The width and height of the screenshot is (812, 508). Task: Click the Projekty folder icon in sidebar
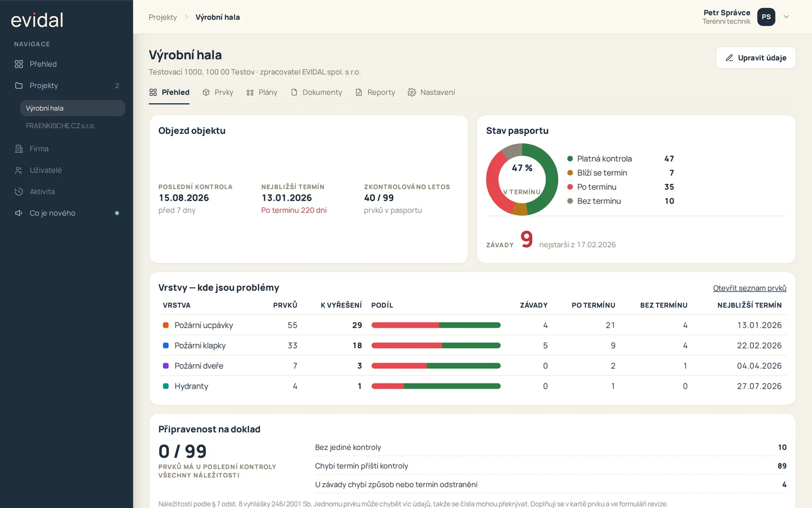coord(19,85)
